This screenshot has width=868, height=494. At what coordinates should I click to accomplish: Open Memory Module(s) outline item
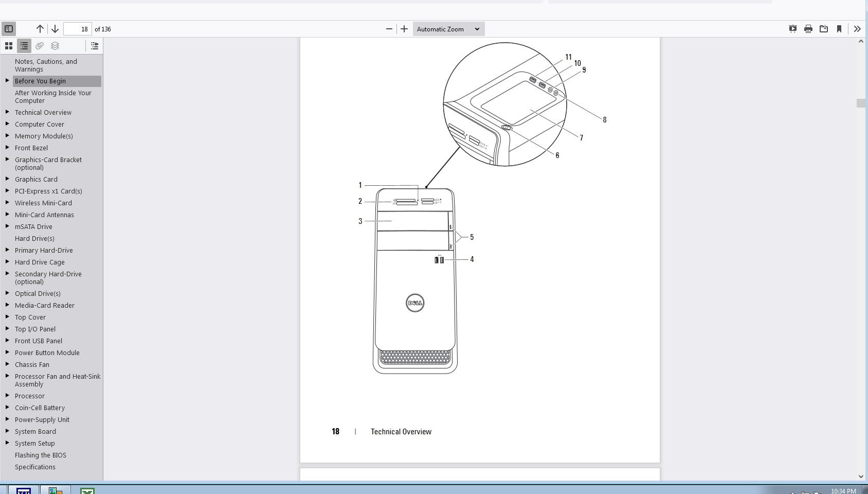pyautogui.click(x=44, y=136)
